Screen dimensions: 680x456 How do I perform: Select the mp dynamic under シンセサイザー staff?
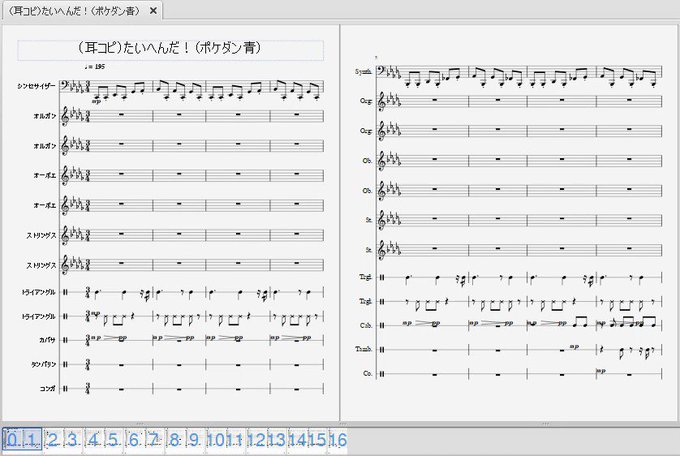click(96, 102)
